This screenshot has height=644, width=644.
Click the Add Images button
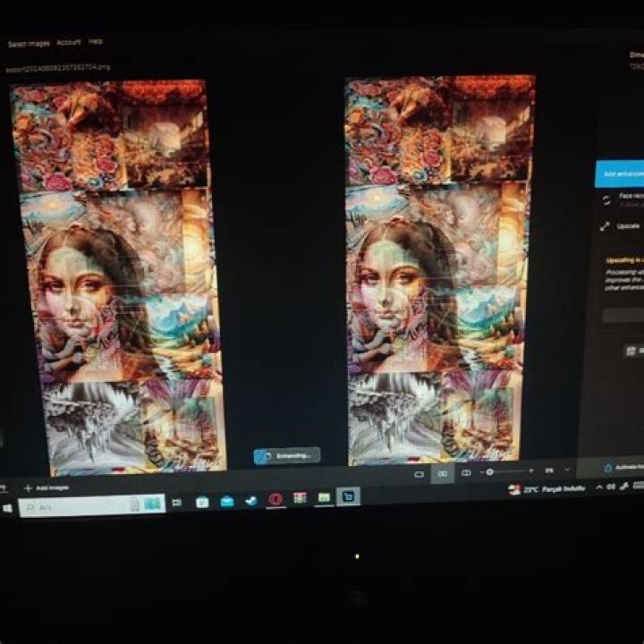(x=47, y=488)
